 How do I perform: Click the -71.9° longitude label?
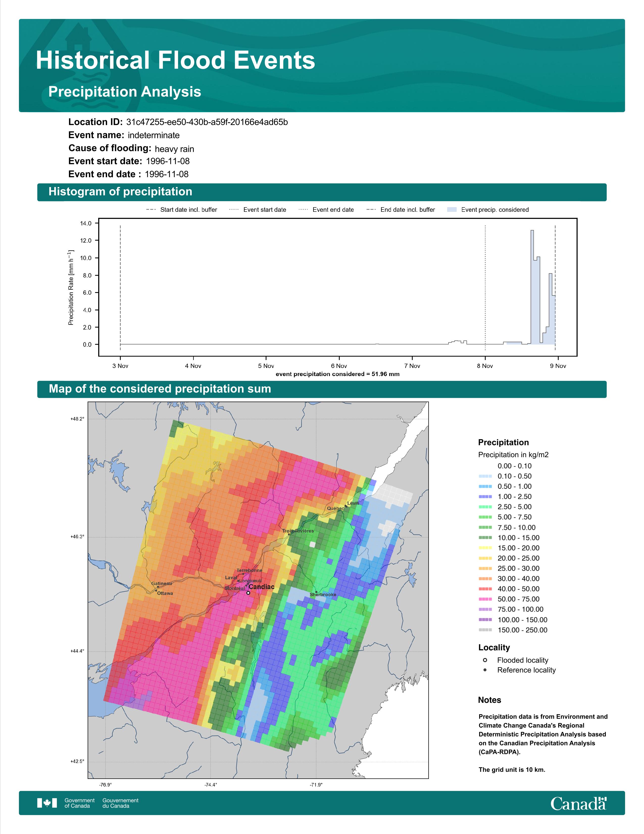point(316,785)
